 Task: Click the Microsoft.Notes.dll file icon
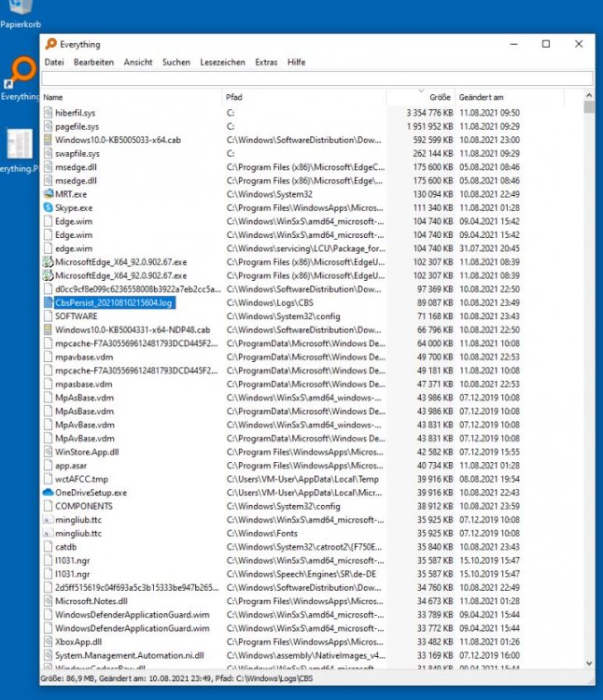(x=49, y=601)
